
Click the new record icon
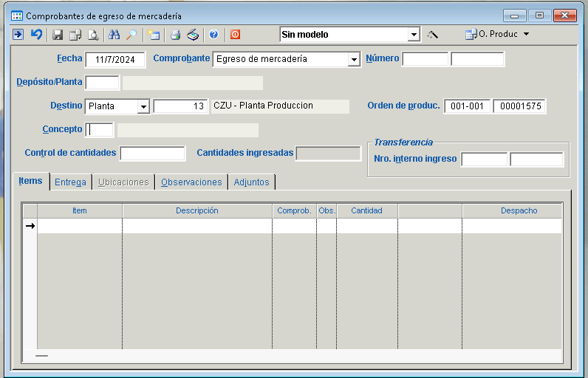(x=153, y=35)
